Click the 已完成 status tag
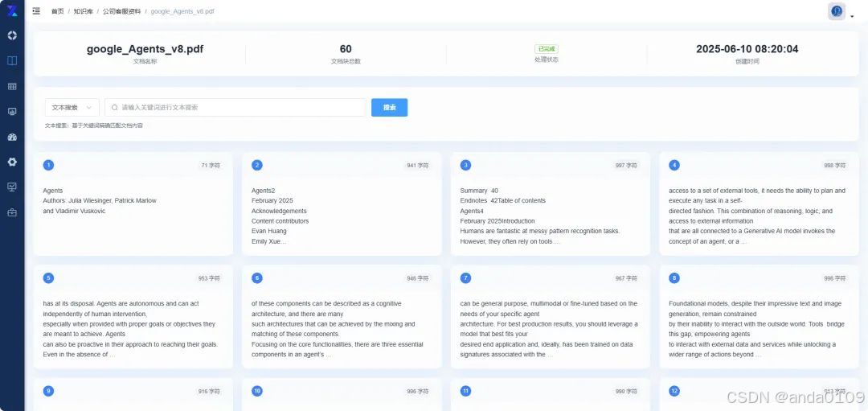This screenshot has width=868, height=411. [546, 49]
